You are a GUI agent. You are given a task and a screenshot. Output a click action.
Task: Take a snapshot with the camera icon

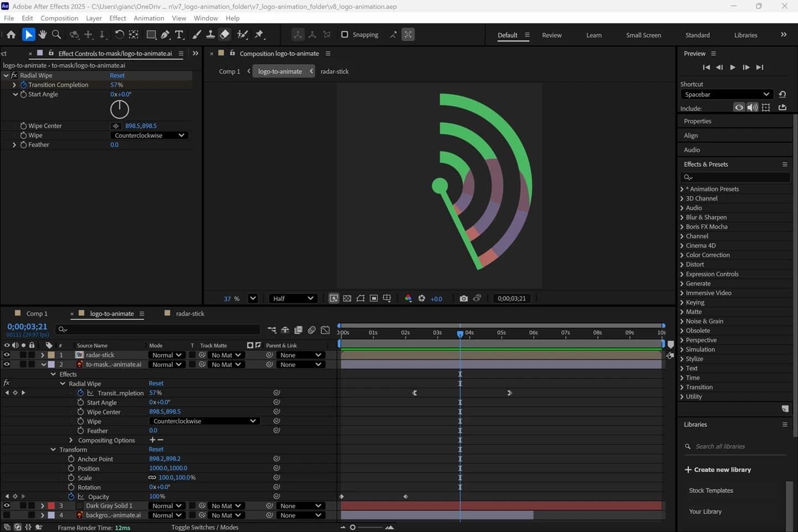[463, 298]
